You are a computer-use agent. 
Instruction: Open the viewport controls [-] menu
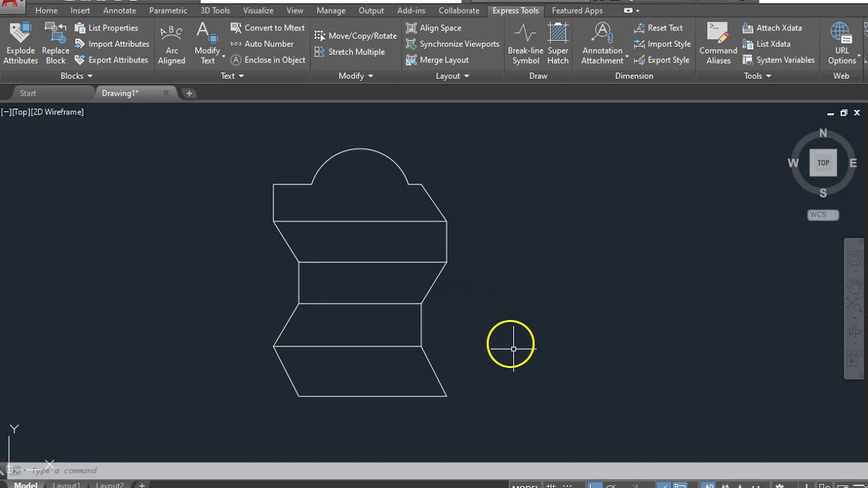pos(6,112)
